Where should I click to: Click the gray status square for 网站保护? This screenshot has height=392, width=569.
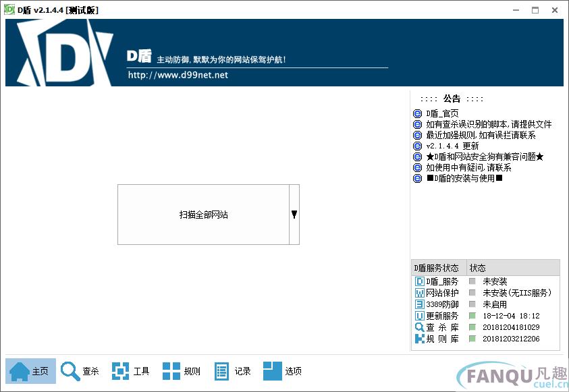pos(472,293)
